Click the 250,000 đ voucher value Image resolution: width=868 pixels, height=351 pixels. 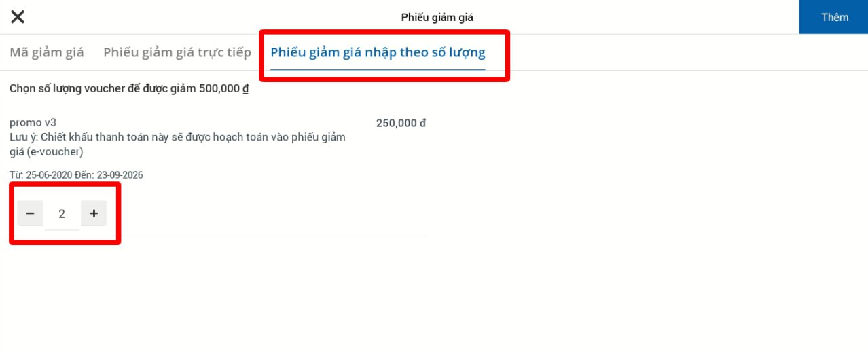coord(401,123)
